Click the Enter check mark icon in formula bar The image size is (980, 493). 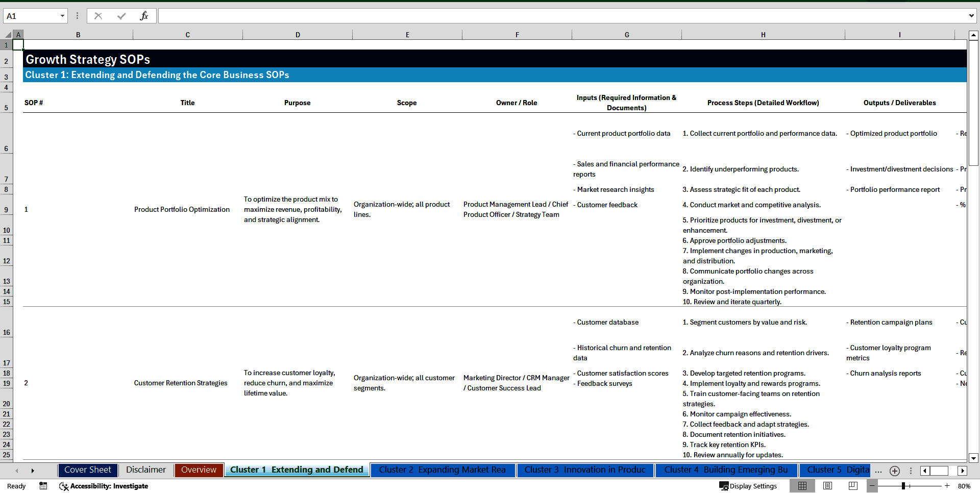tap(121, 15)
